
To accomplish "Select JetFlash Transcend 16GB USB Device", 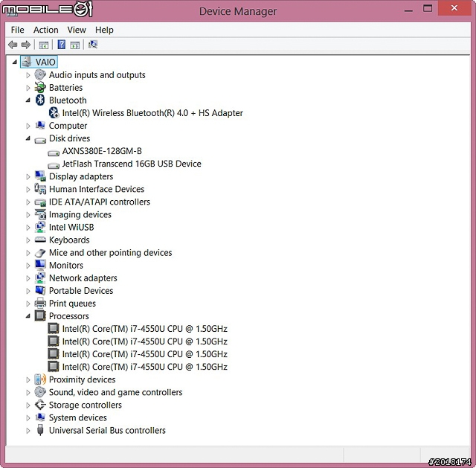I will coord(132,164).
